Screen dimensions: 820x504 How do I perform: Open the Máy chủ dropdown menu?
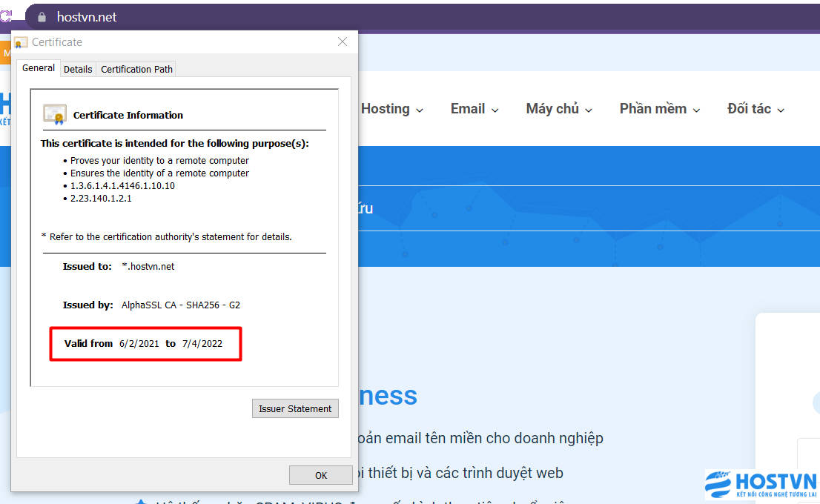pyautogui.click(x=559, y=109)
